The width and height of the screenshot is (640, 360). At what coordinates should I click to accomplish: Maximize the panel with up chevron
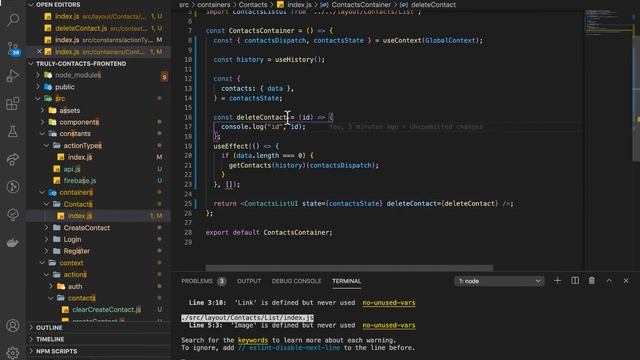[609, 281]
